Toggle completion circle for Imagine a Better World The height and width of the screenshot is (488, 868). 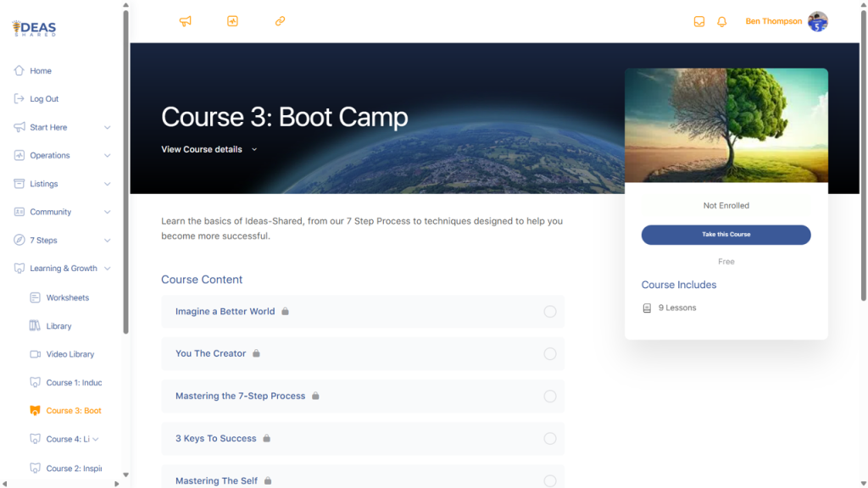[x=549, y=312]
